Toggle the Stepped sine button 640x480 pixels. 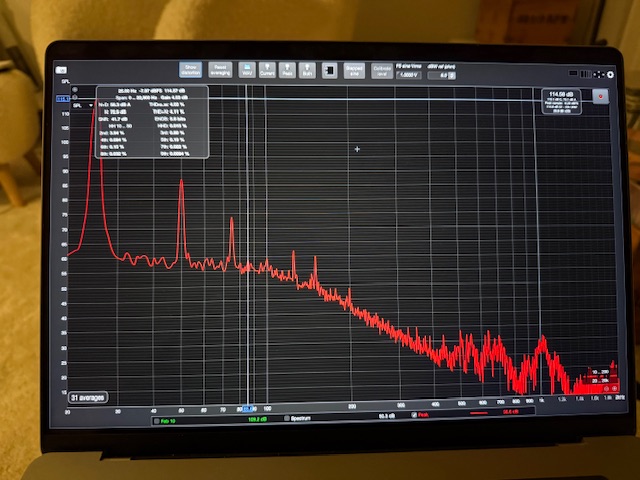pyautogui.click(x=354, y=70)
